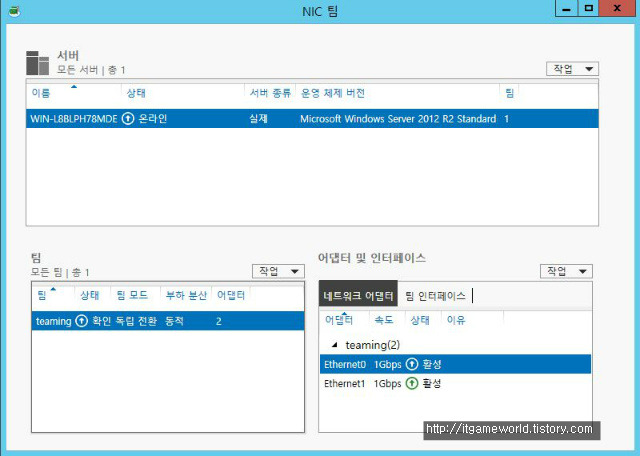Click the active status icon in Ethernet0 row
This screenshot has height=456, width=640.
[x=412, y=364]
